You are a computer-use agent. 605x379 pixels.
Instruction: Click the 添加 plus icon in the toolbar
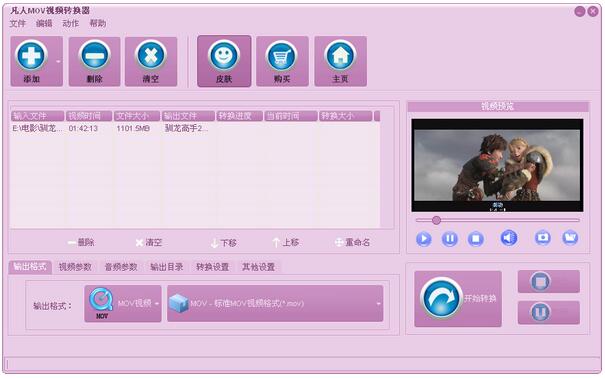pos(31,56)
